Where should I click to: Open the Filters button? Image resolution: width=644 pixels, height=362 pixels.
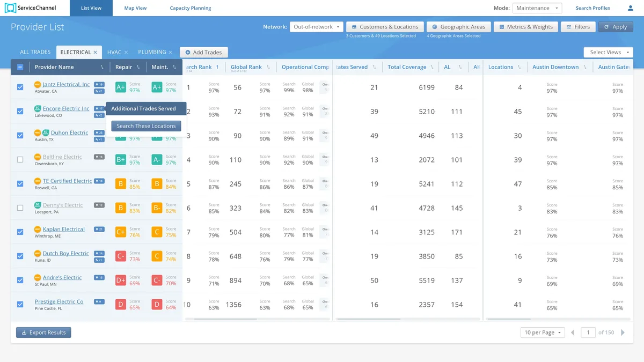pyautogui.click(x=577, y=27)
